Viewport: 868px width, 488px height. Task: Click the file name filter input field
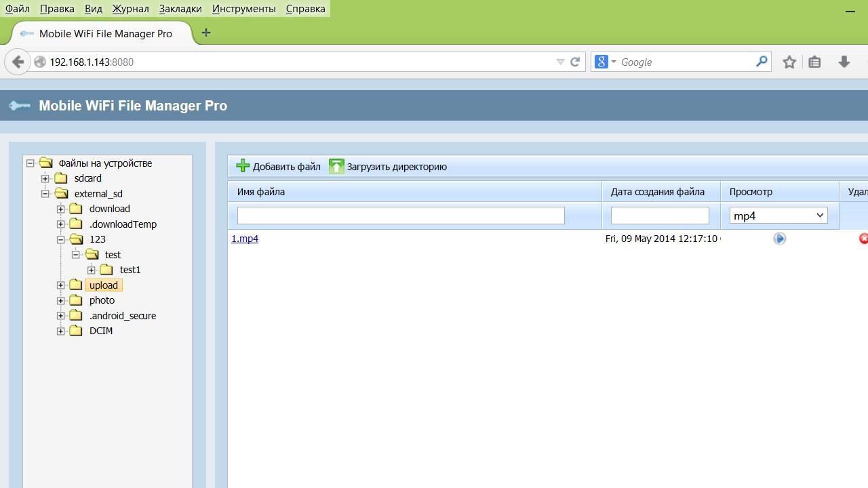coord(400,216)
